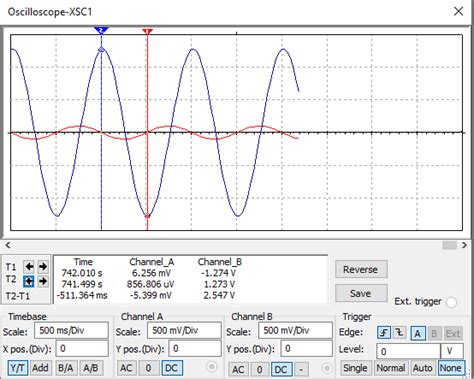Image resolution: width=474 pixels, height=379 pixels.
Task: Set Channel A coupling to DC
Action: coord(172,368)
